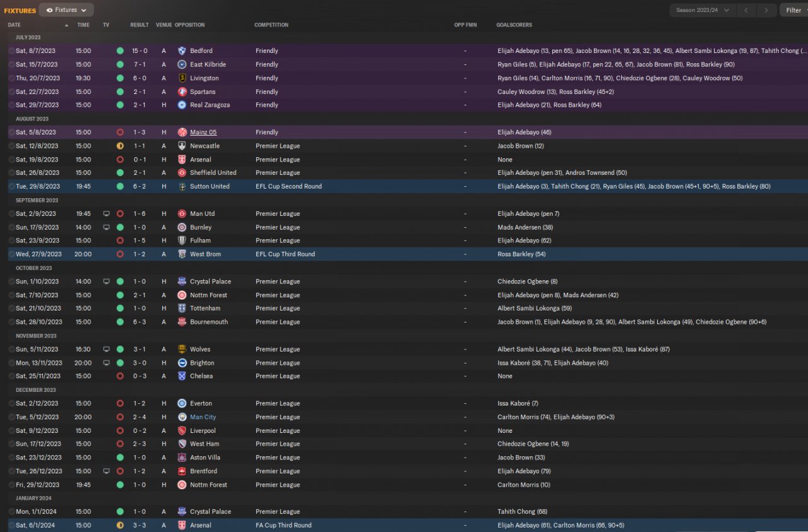The height and width of the screenshot is (532, 808).
Task: Click the Aston Villa club badge
Action: pyautogui.click(x=182, y=458)
